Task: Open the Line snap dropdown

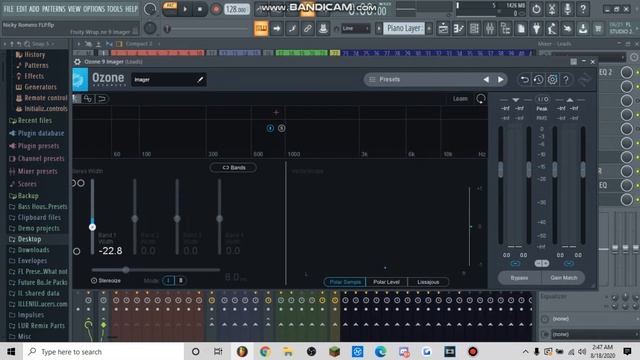Action: (x=355, y=29)
